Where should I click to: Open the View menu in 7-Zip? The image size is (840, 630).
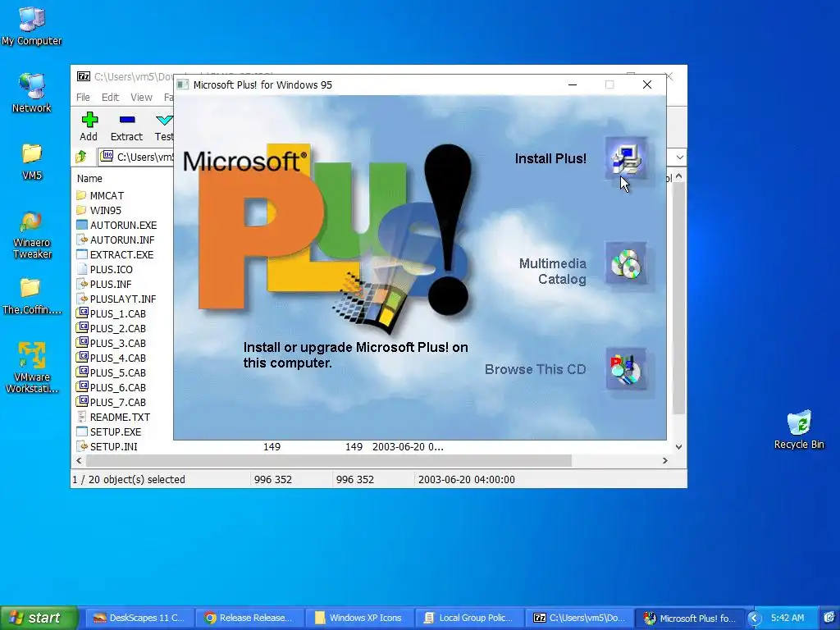coord(141,97)
